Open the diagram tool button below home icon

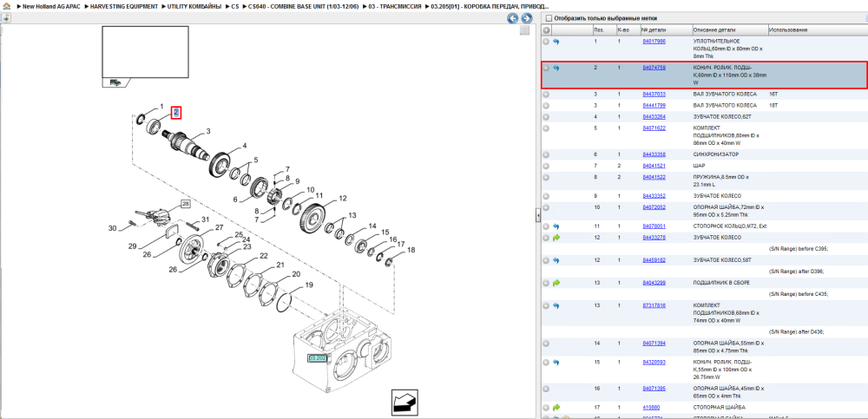(6, 18)
